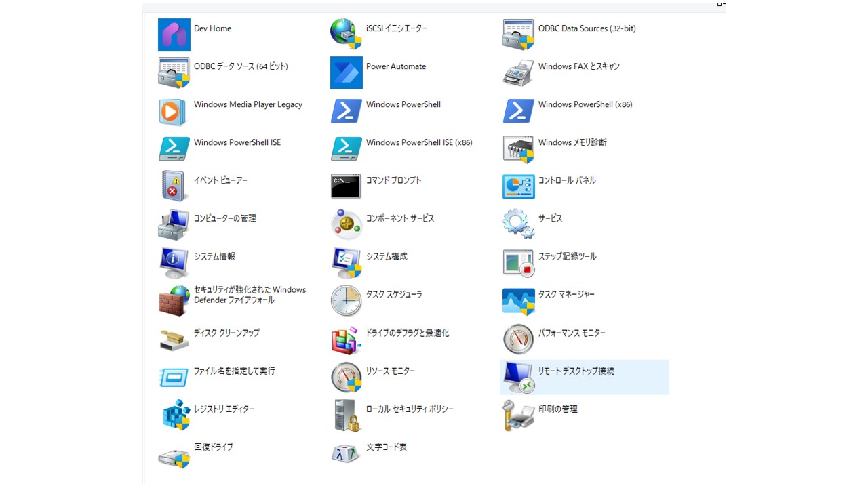
Task: Click the 'ディスク クリーンアップ' label text
Action: point(226,333)
